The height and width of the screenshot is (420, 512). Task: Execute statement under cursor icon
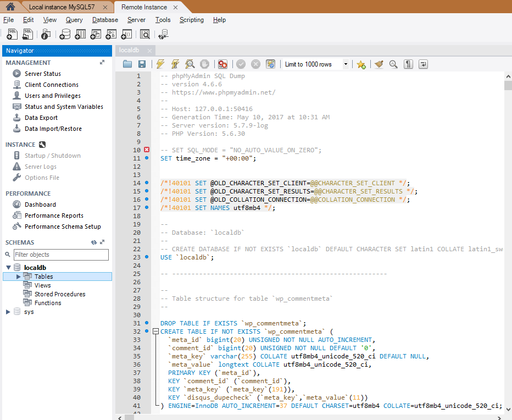tap(175, 64)
